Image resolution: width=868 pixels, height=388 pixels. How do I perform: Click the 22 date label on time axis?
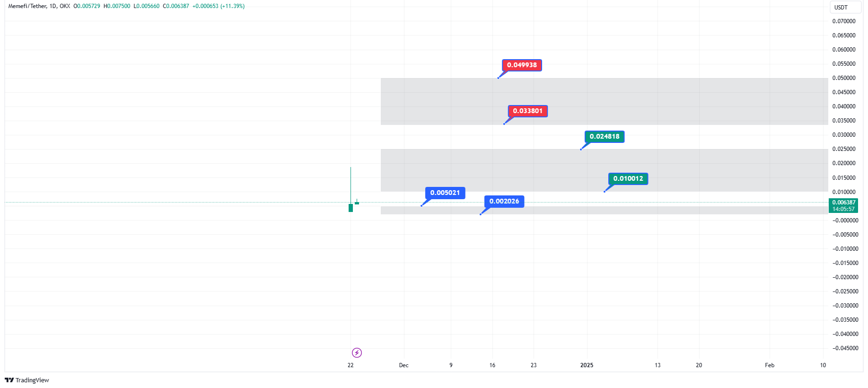351,365
